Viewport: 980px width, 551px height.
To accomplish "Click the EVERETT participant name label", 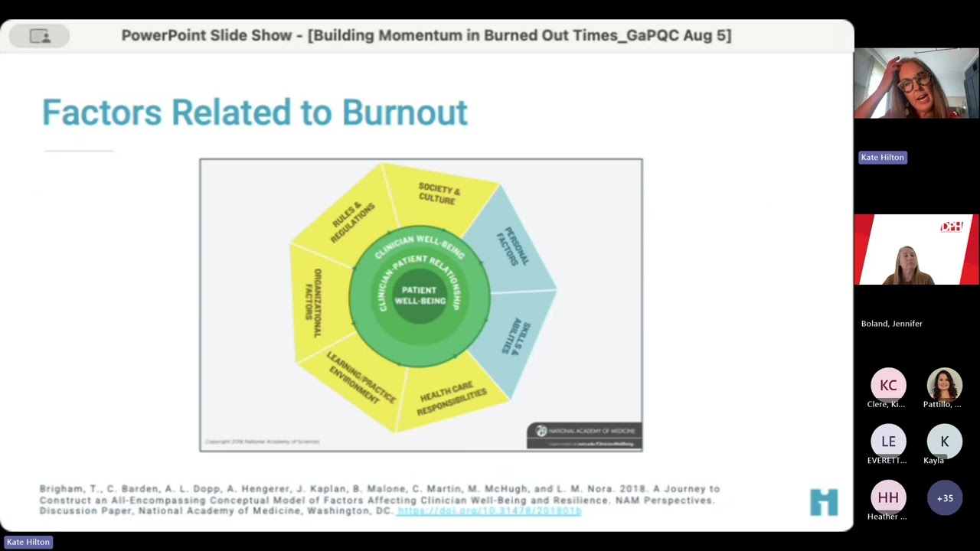I will 887,461.
